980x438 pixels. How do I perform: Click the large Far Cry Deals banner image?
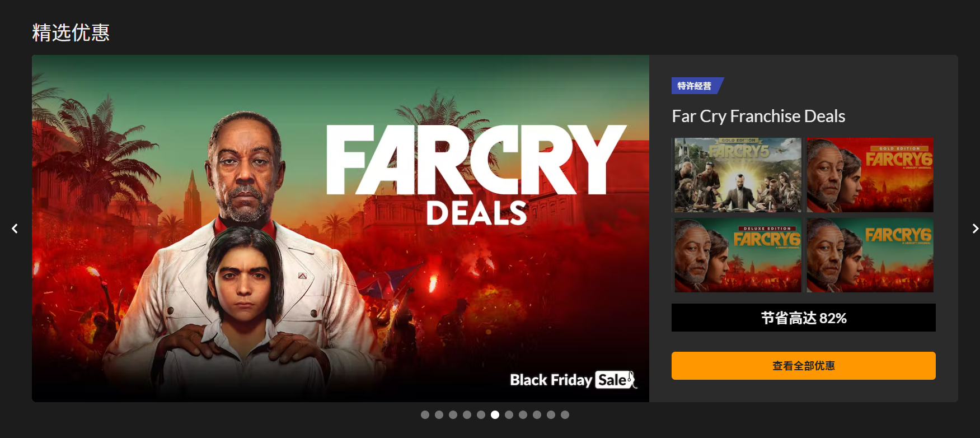coord(340,229)
